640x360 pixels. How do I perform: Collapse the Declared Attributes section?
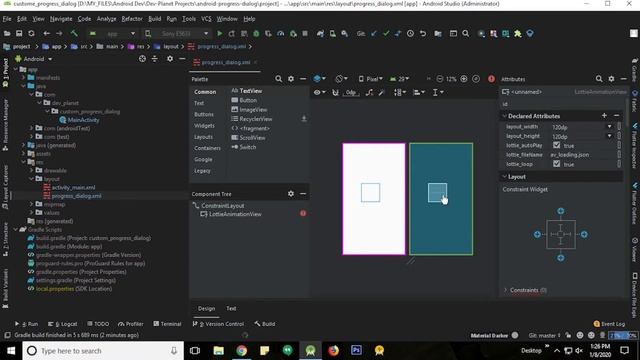click(504, 116)
